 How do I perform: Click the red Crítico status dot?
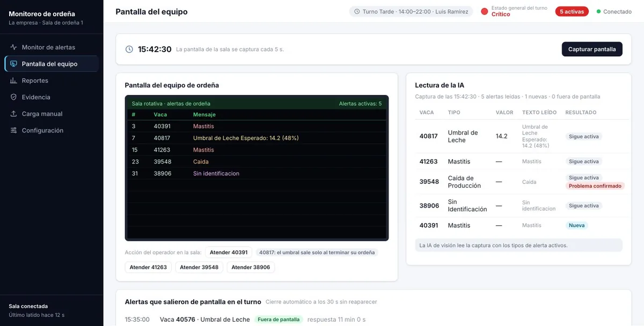pos(485,11)
